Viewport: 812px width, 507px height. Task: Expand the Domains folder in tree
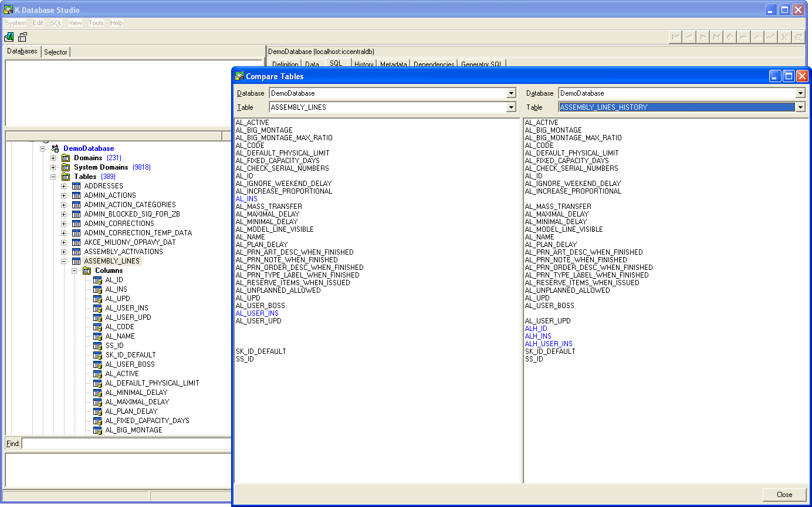[53, 158]
